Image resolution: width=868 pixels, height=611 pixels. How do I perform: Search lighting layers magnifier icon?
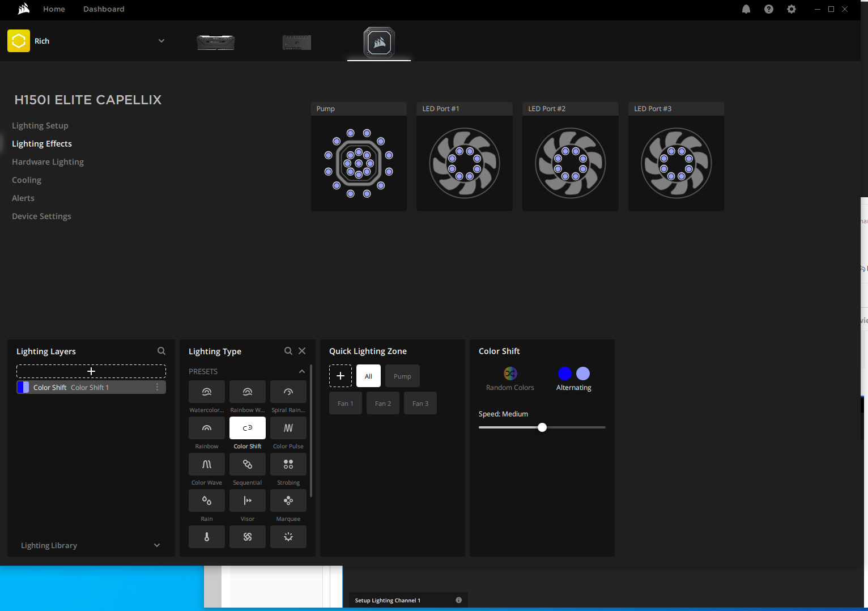click(x=161, y=351)
